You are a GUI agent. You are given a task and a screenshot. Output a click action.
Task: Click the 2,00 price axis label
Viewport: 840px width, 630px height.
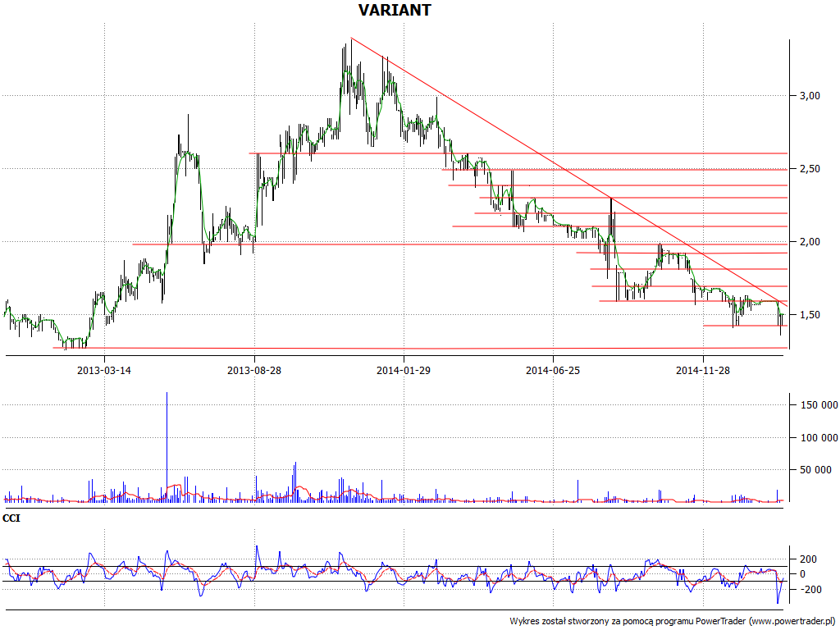click(810, 242)
